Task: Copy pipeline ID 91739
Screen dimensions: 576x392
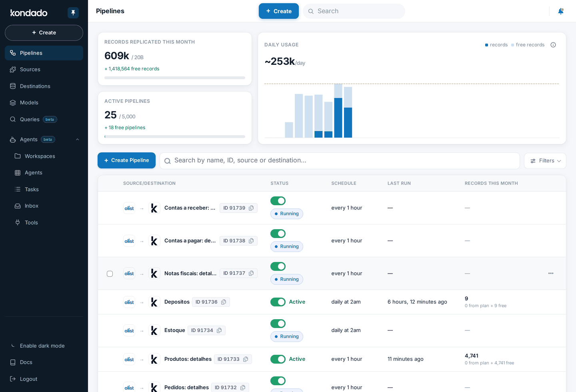Action: [251, 208]
